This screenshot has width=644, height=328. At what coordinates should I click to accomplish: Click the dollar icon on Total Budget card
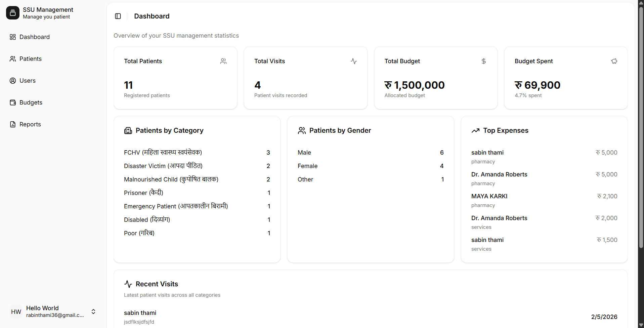coord(484,61)
